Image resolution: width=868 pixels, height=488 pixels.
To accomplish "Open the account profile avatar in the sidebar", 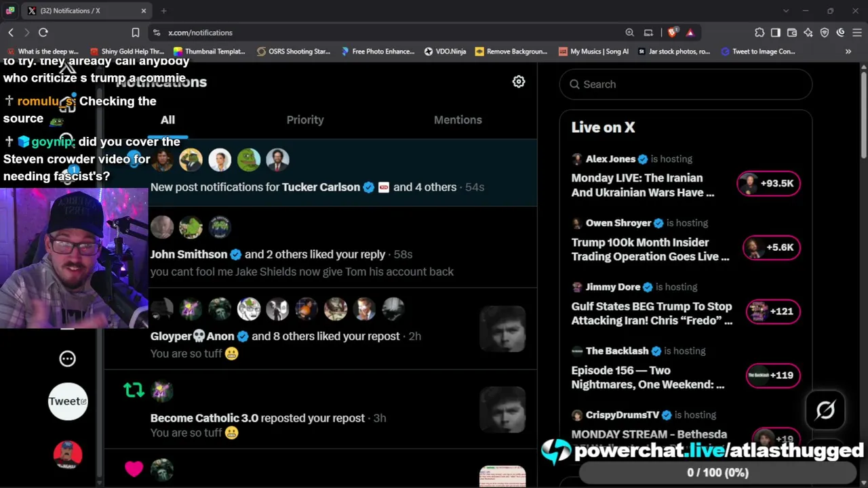I will [x=67, y=455].
